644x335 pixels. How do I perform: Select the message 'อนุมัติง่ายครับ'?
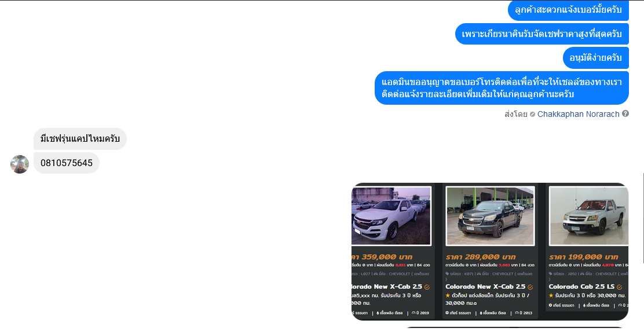click(595, 58)
